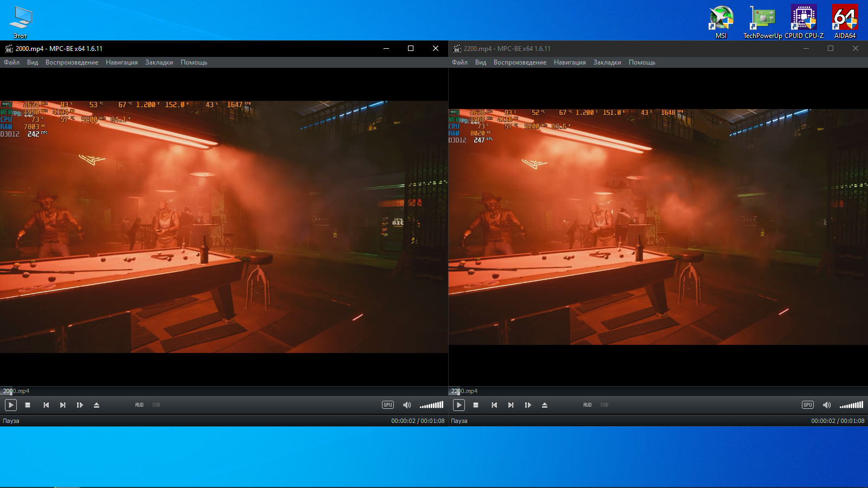Click the seek bar of the 2200.mp4 player
This screenshot has height=488, width=868.
pos(658,391)
